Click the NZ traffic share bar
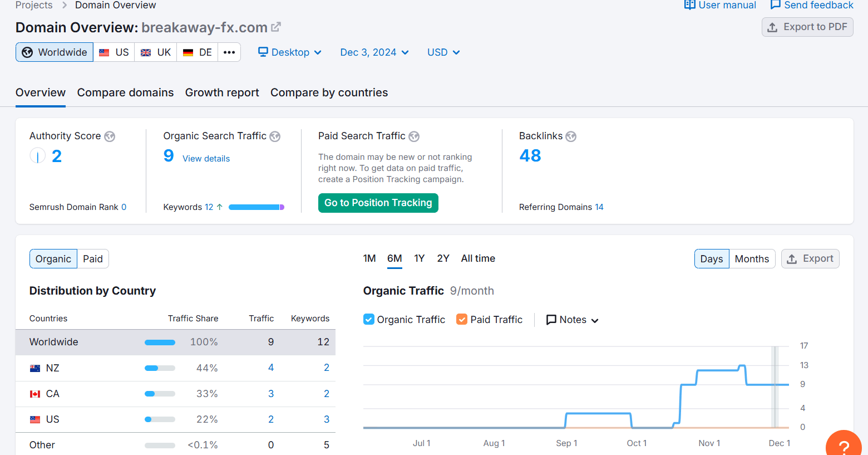Viewport: 868px width, 455px height. [x=160, y=368]
